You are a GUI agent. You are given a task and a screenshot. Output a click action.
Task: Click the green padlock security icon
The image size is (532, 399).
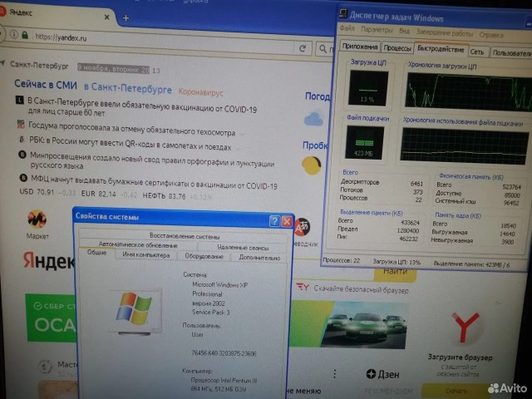[25, 35]
